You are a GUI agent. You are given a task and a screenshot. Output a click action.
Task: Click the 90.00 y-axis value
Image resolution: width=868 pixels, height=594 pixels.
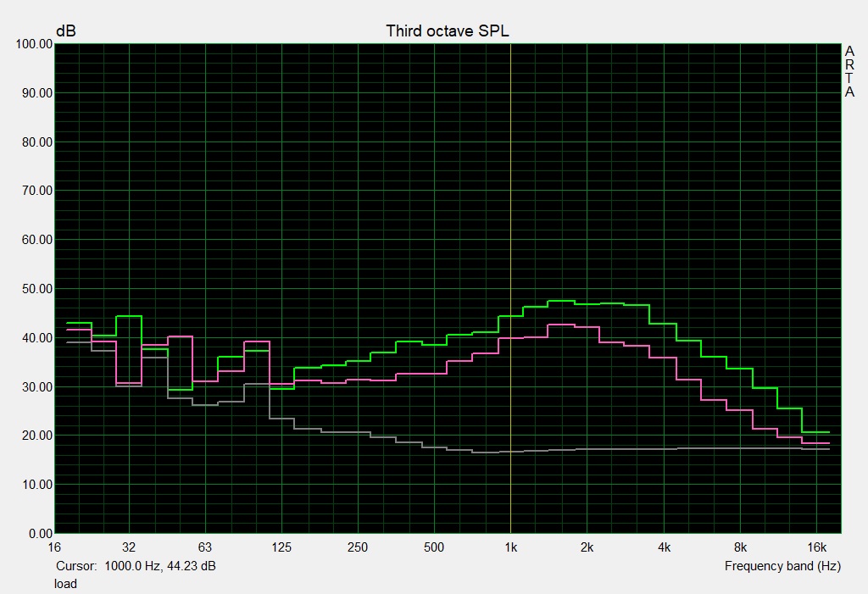coord(37,93)
